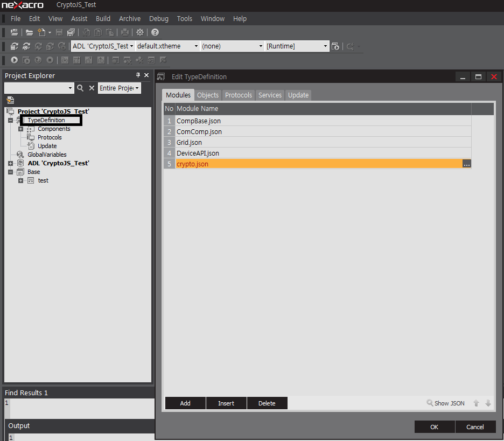Open the Build menu
The height and width of the screenshot is (441, 504).
pos(103,19)
